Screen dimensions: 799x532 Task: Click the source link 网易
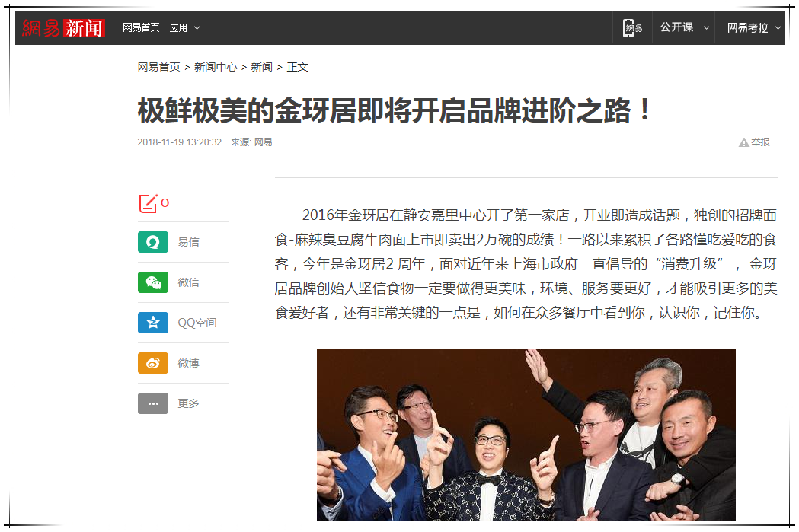pyautogui.click(x=263, y=142)
